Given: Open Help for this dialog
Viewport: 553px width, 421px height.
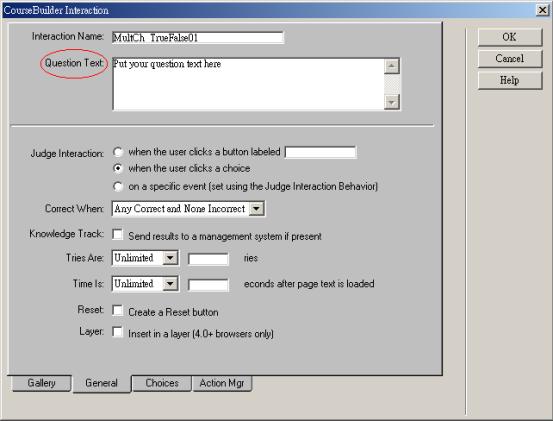Looking at the screenshot, I should 510,80.
